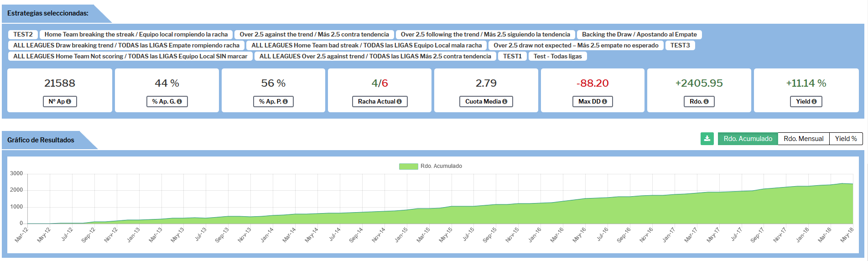The width and height of the screenshot is (868, 261).
Task: Click the 21588 bets count value
Action: click(60, 84)
